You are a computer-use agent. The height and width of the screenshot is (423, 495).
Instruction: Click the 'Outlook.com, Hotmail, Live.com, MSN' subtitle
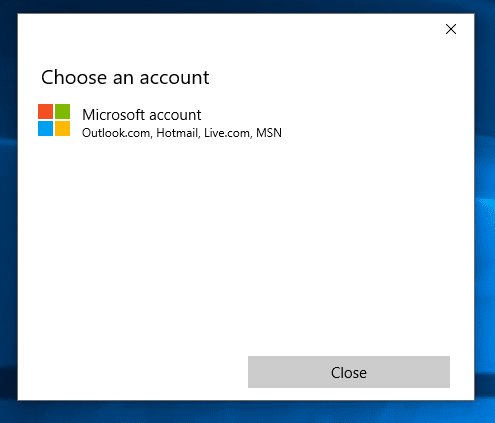coord(182,133)
